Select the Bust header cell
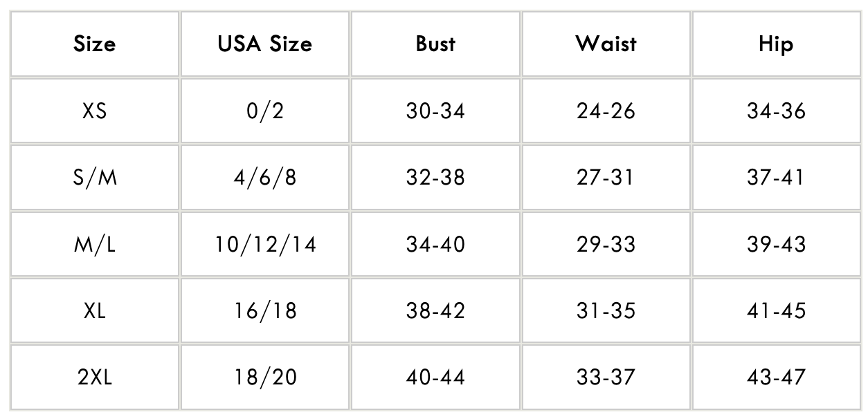Screen dimensions: 868x419 pos(435,44)
